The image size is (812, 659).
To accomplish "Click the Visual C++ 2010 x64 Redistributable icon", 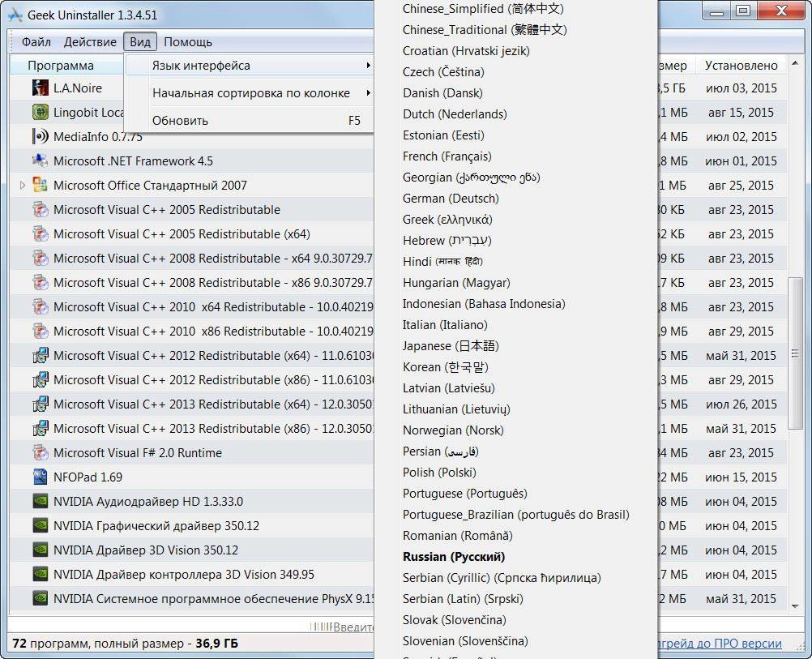I will (x=41, y=307).
